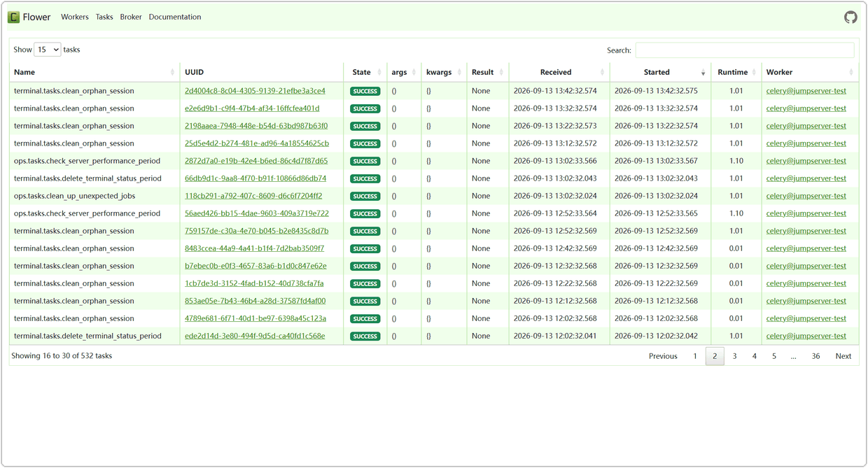Jump to page 1
The width and height of the screenshot is (868, 468).
[695, 356]
